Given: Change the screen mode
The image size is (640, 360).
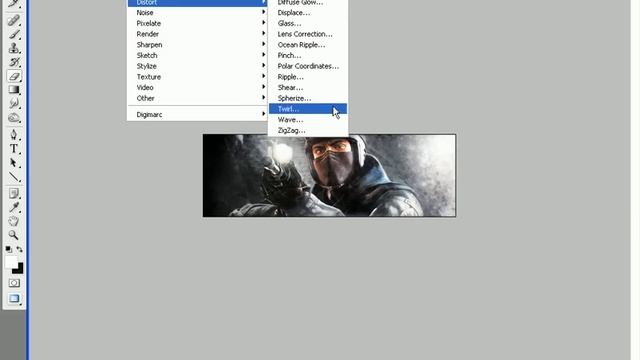Looking at the screenshot, I should click(x=14, y=298).
